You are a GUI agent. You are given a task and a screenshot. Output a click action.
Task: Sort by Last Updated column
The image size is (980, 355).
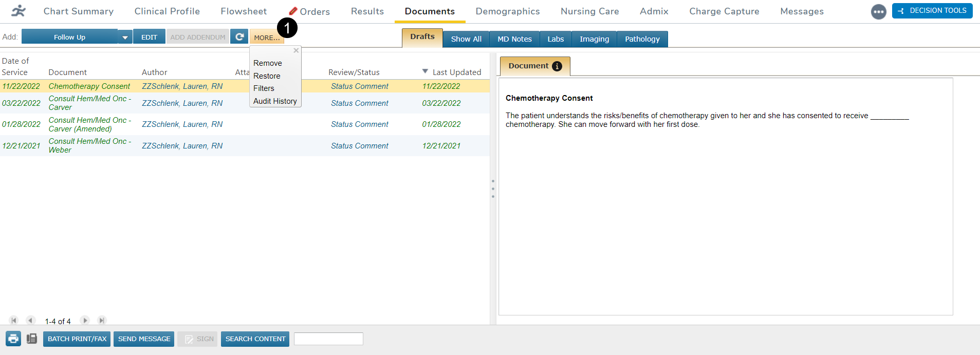456,72
